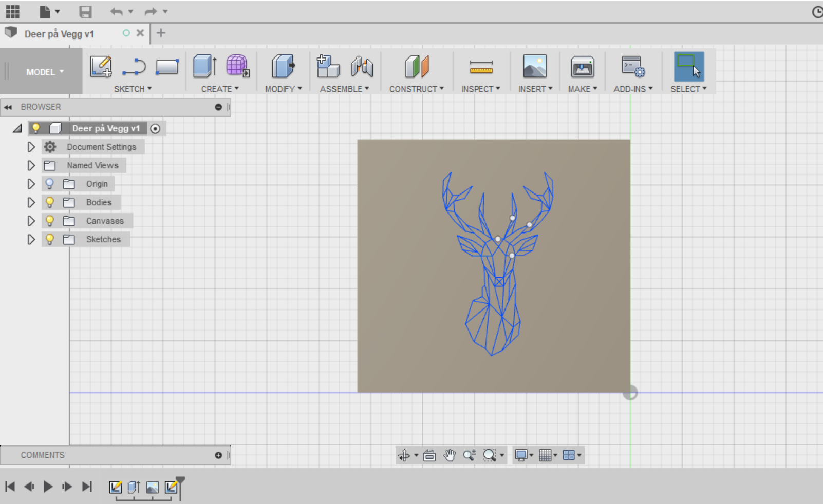
Task: Click the Create Form icon
Action: click(x=237, y=67)
